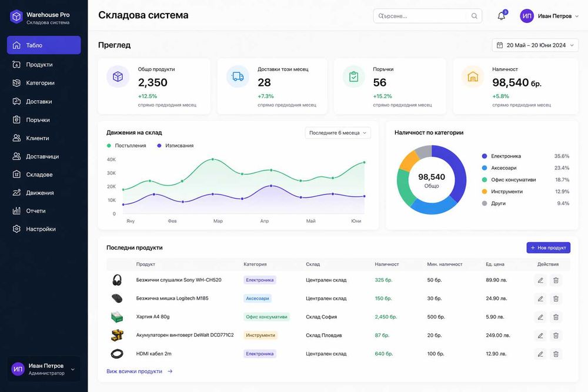Delete the Хартия A4 80g product
The width and height of the screenshot is (588, 392).
pyautogui.click(x=556, y=317)
